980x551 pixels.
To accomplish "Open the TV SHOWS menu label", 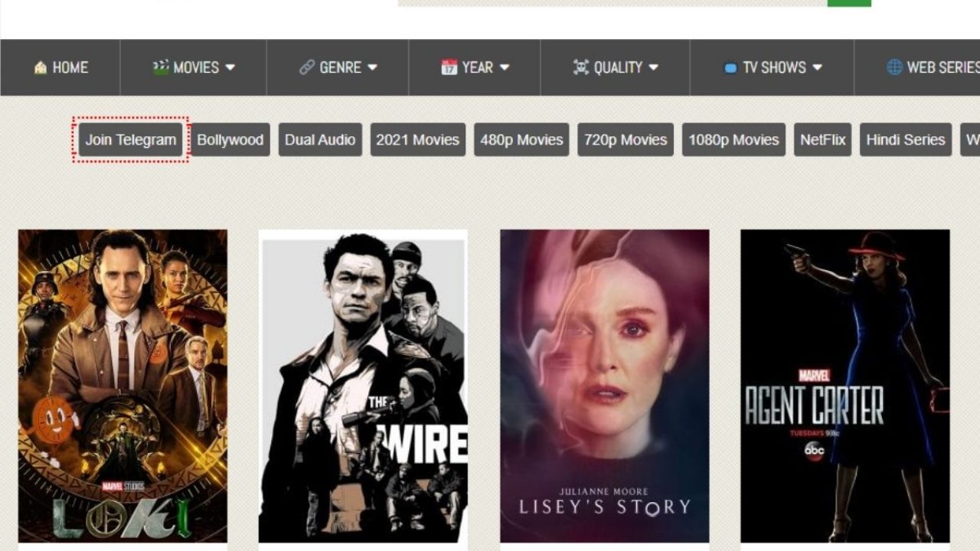I will click(774, 67).
